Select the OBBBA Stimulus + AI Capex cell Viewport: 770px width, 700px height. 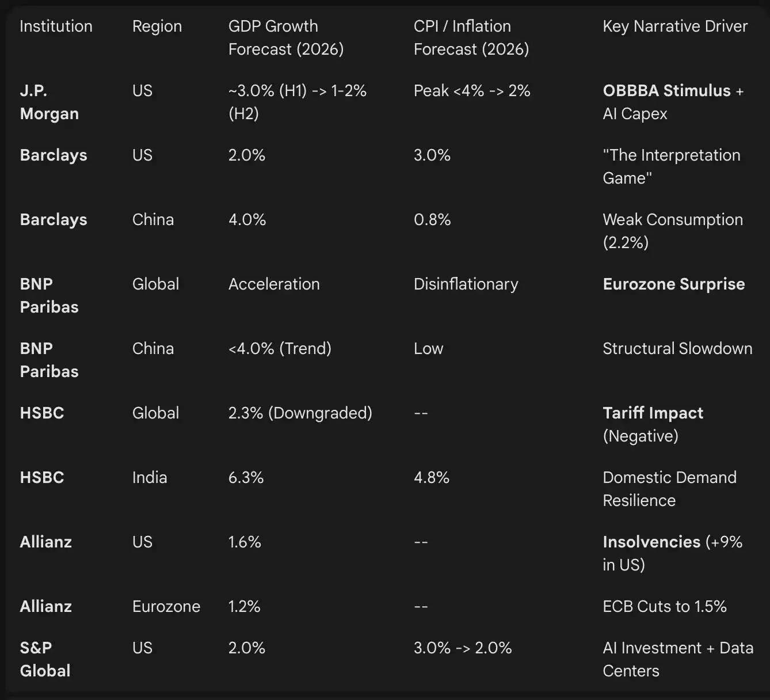673,102
